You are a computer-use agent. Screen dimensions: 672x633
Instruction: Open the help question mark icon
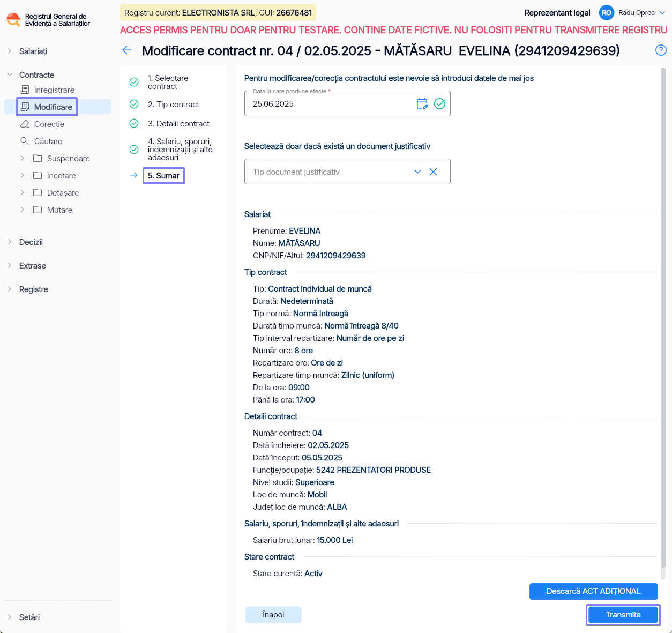pyautogui.click(x=661, y=50)
